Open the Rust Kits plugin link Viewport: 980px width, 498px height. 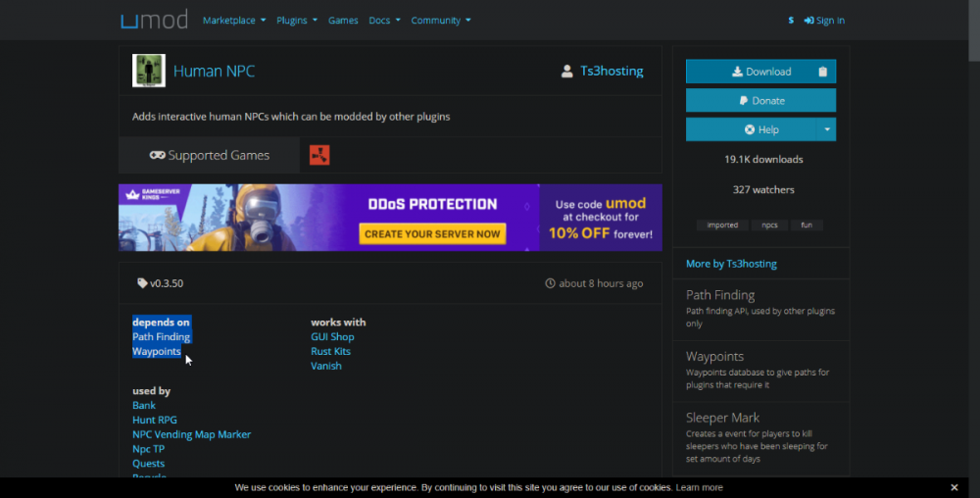330,351
